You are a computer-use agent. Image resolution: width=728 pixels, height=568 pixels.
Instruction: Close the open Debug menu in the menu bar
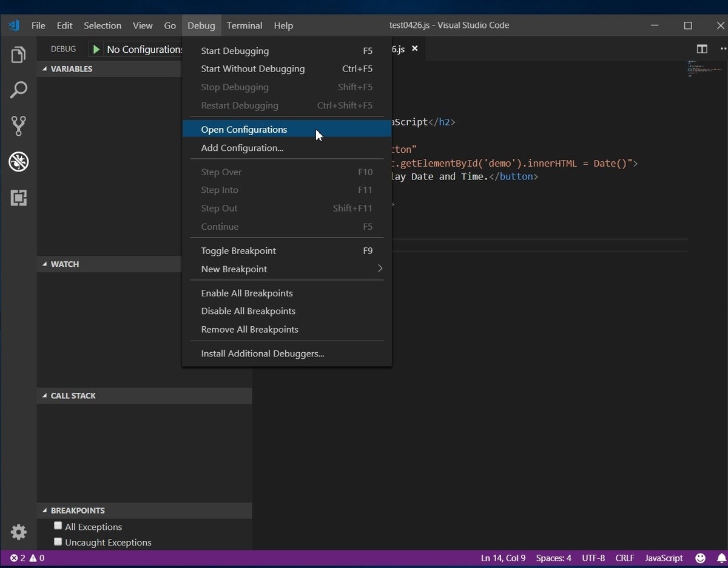[201, 25]
